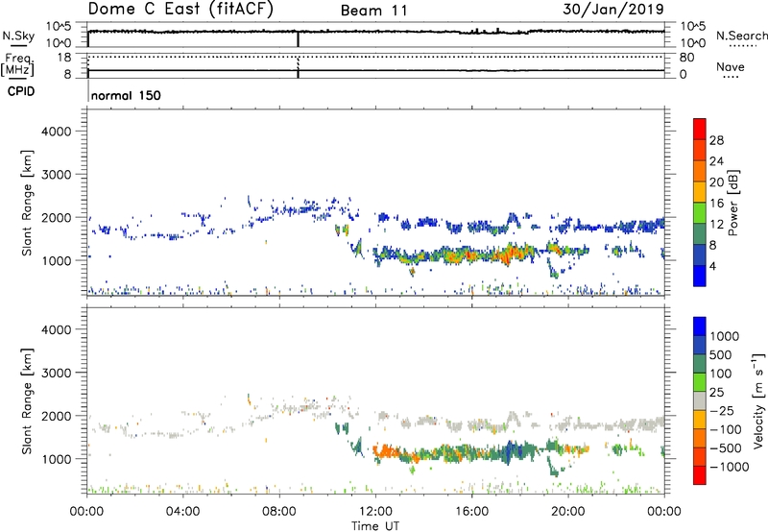Click the 'Time UT' axis title
This screenshot has width=768, height=532.
375,526
